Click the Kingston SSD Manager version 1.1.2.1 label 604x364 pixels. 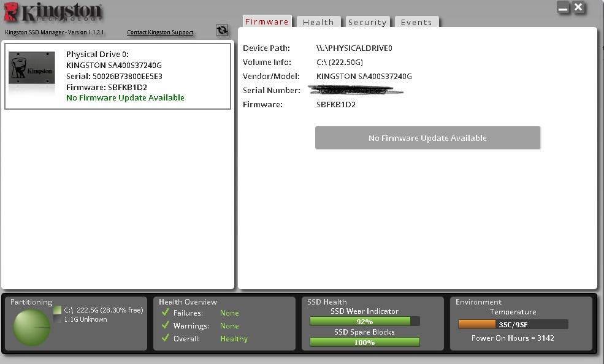(x=55, y=32)
